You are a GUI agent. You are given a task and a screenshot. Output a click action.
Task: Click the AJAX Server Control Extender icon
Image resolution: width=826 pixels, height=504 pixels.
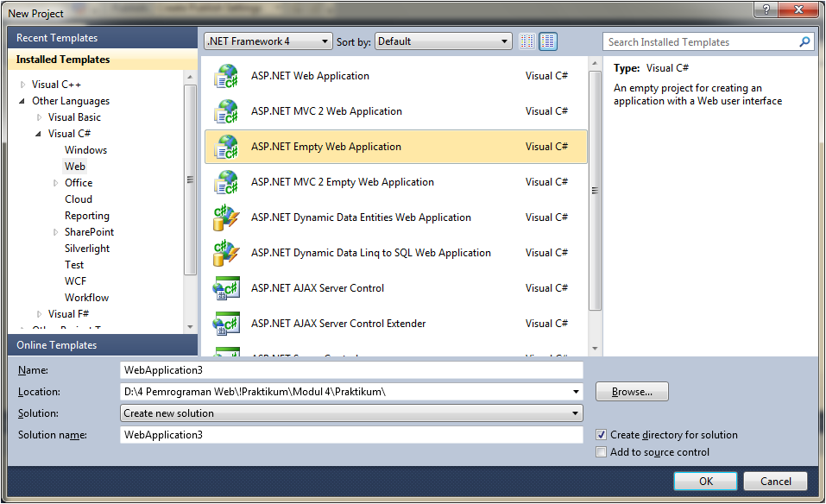coord(226,324)
